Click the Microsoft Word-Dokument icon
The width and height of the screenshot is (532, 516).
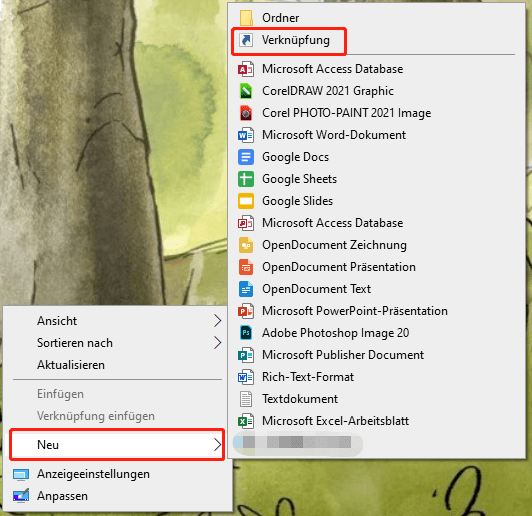246,135
